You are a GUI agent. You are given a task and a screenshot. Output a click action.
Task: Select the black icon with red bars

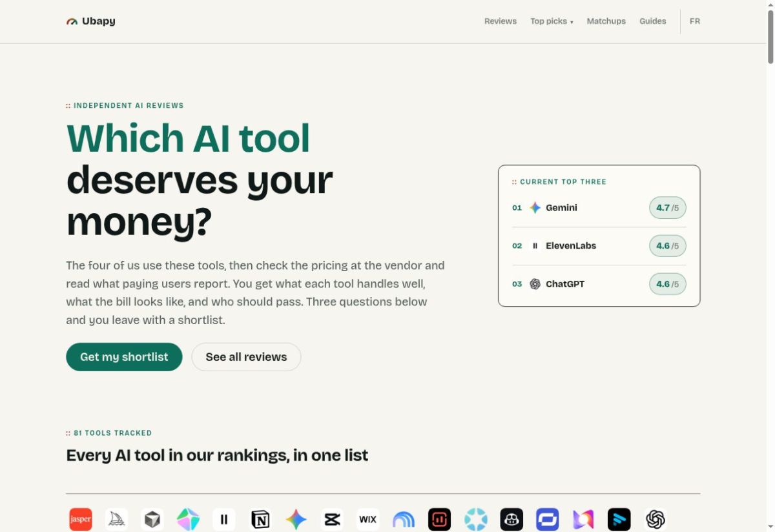coord(439,519)
